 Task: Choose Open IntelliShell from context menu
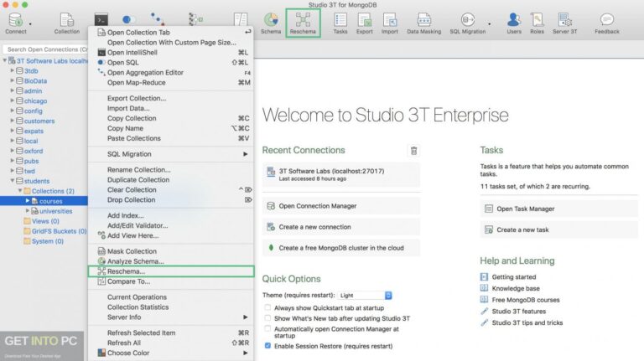point(171,53)
